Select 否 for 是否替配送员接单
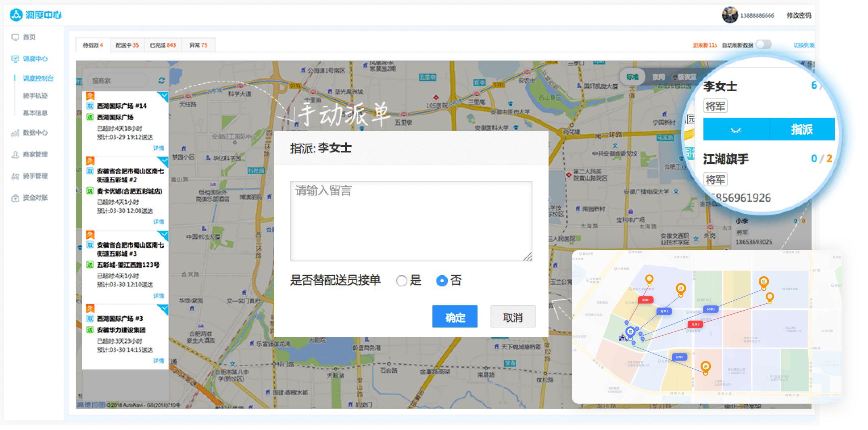 442,281
